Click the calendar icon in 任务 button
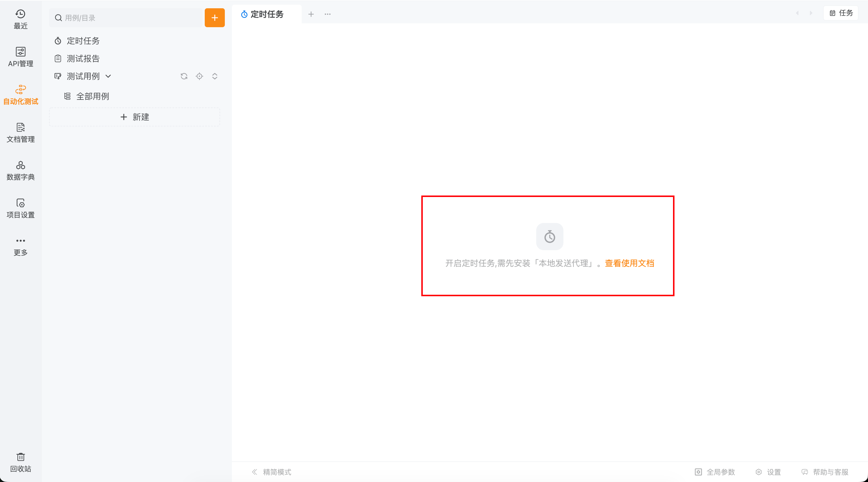 pos(832,13)
